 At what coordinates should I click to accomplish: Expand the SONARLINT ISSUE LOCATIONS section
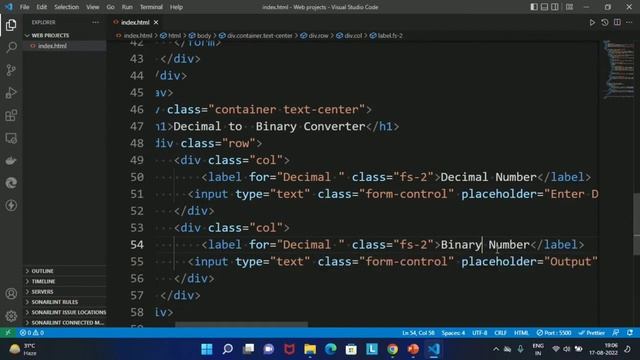point(65,312)
